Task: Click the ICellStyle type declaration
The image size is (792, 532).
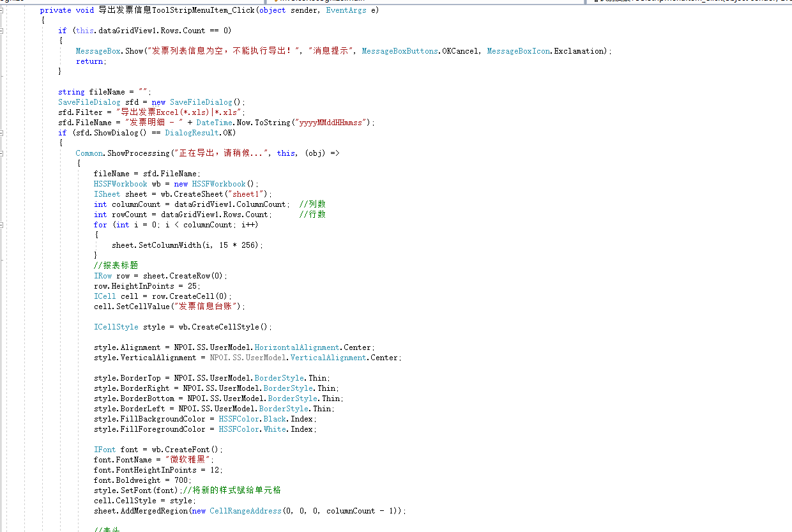Action: (116, 327)
